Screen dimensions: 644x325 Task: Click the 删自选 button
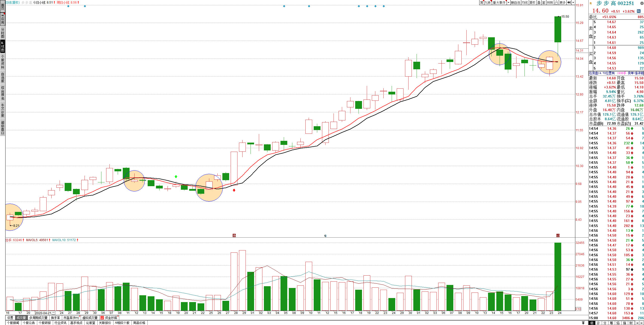[515, 3]
